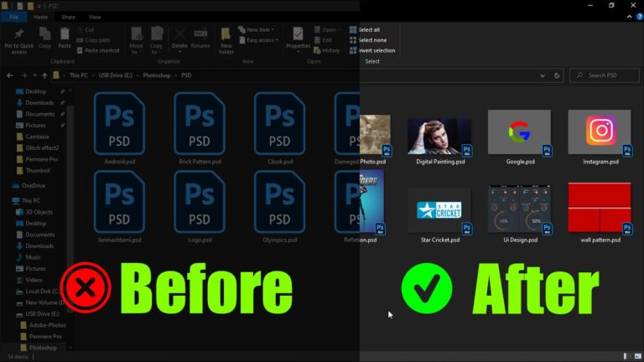Open the Help question mark icon
The height and width of the screenshot is (362, 644).
coord(640,17)
